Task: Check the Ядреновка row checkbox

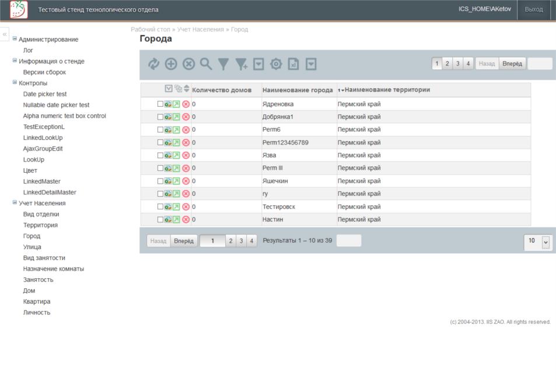Action: (x=160, y=104)
